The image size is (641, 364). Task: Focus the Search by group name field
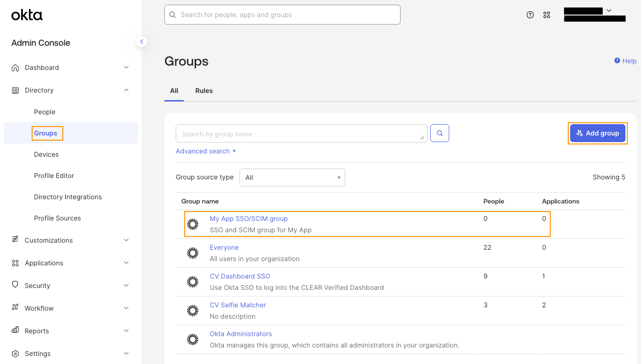click(301, 134)
